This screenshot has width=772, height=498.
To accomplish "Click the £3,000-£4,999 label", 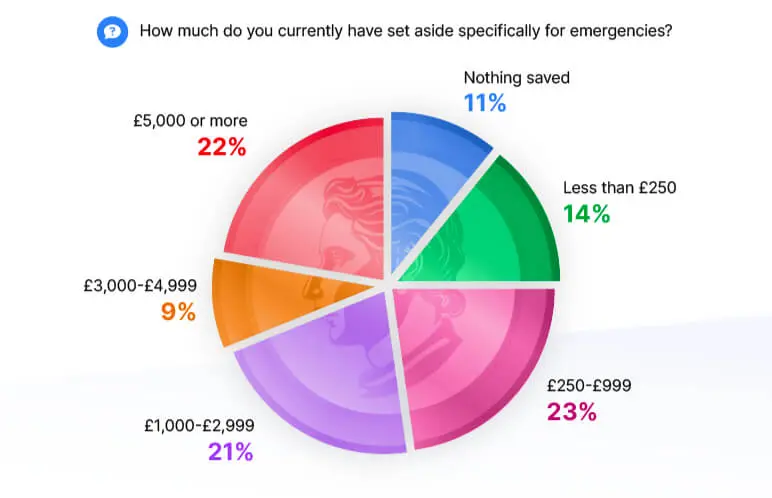I will (140, 285).
